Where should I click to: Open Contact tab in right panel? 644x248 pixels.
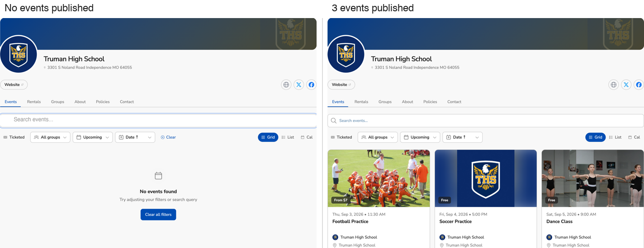[x=454, y=102]
